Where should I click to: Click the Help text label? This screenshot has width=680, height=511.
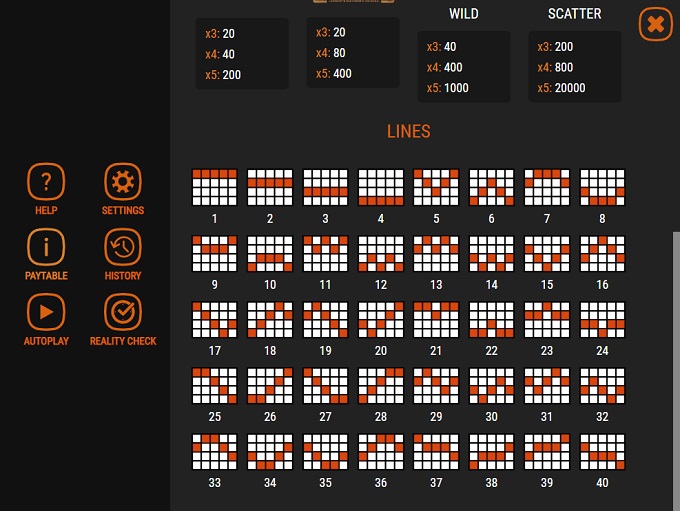click(46, 211)
